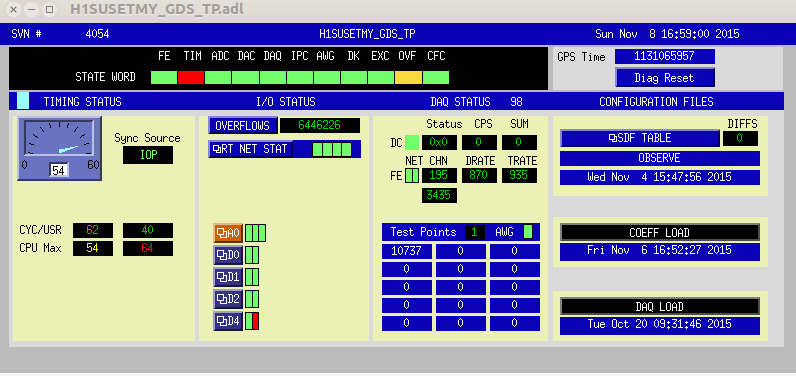796x376 pixels.
Task: Close the H1SUSETMY_GDS_TP.adl window
Action: [x=14, y=9]
